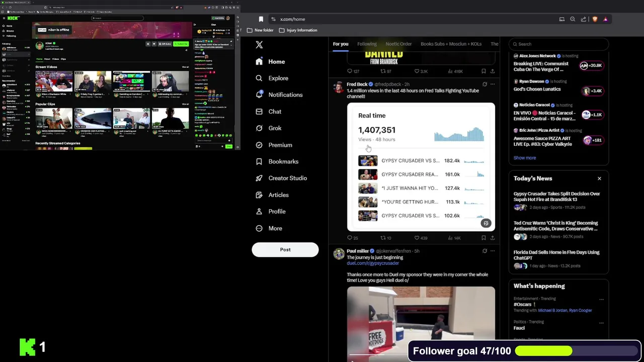This screenshot has height=362, width=644.
Task: Open the real time views chart image
Action: (421, 167)
